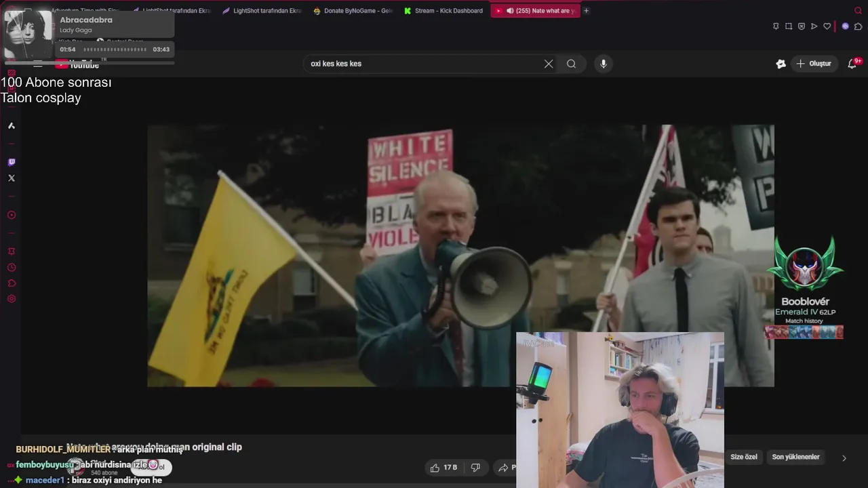The image size is (868, 488).
Task: Click the main video player
Action: 460,256
